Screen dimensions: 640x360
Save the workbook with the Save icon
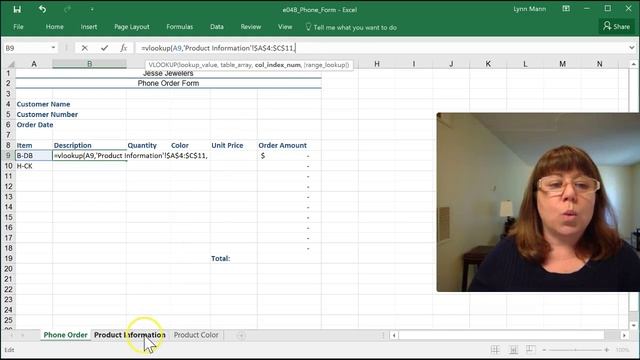tap(17, 9)
